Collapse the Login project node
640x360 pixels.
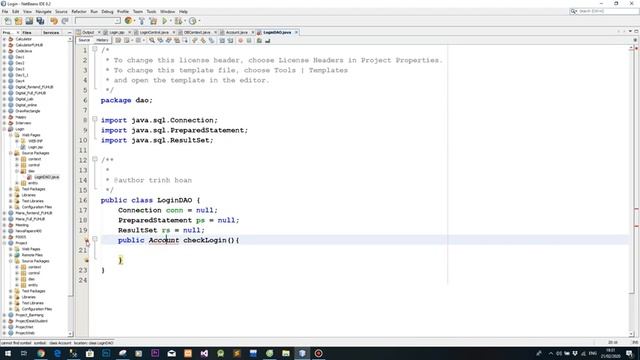(x=4, y=129)
